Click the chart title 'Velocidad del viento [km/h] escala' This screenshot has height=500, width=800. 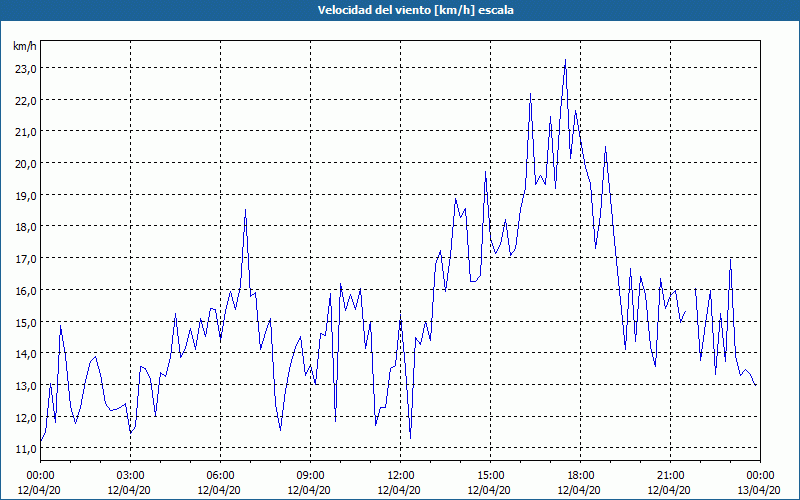[415, 10]
